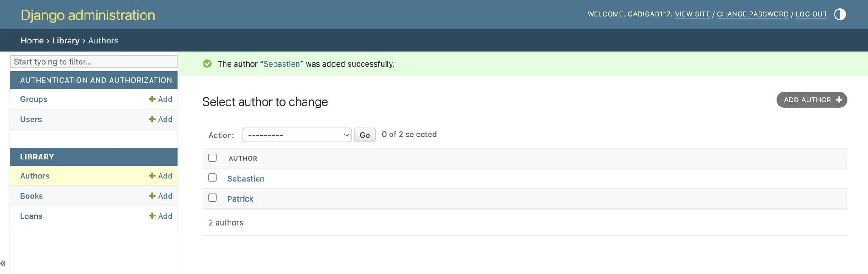The image size is (868, 274).
Task: Open the Patrick author record
Action: pos(240,199)
